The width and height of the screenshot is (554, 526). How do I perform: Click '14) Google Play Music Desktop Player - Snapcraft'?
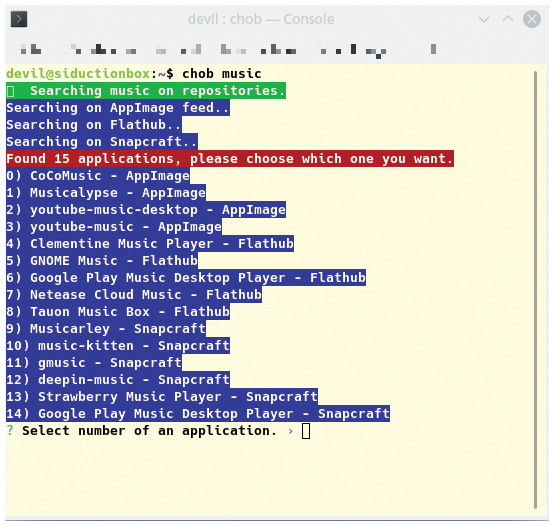pos(198,413)
